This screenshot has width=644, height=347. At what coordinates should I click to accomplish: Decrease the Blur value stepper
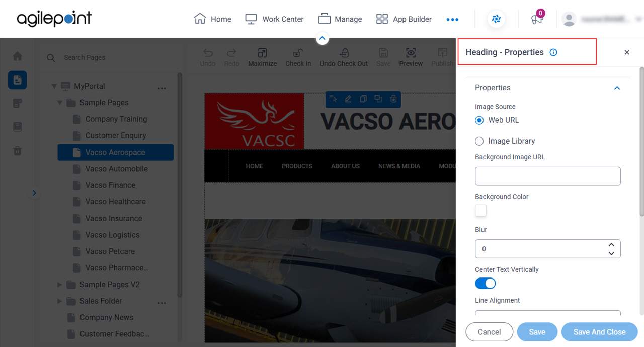[x=611, y=253]
